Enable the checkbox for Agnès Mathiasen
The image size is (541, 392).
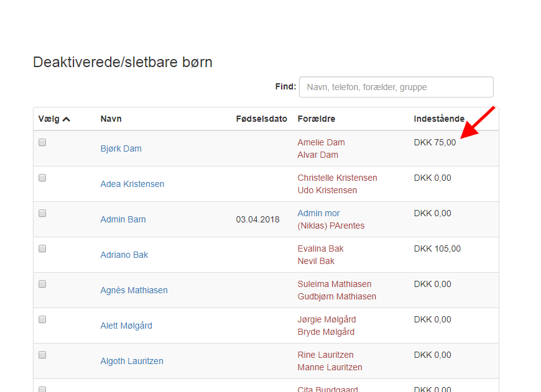(42, 284)
